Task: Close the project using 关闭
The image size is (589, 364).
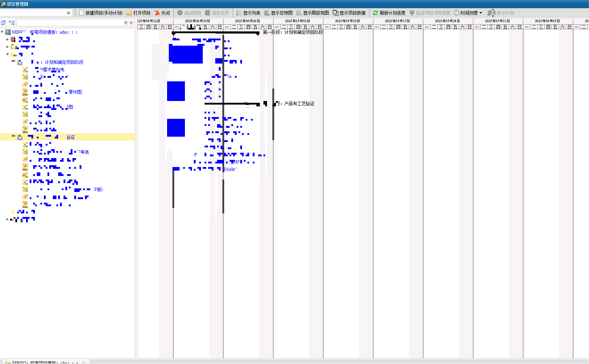Action: pyautogui.click(x=162, y=13)
